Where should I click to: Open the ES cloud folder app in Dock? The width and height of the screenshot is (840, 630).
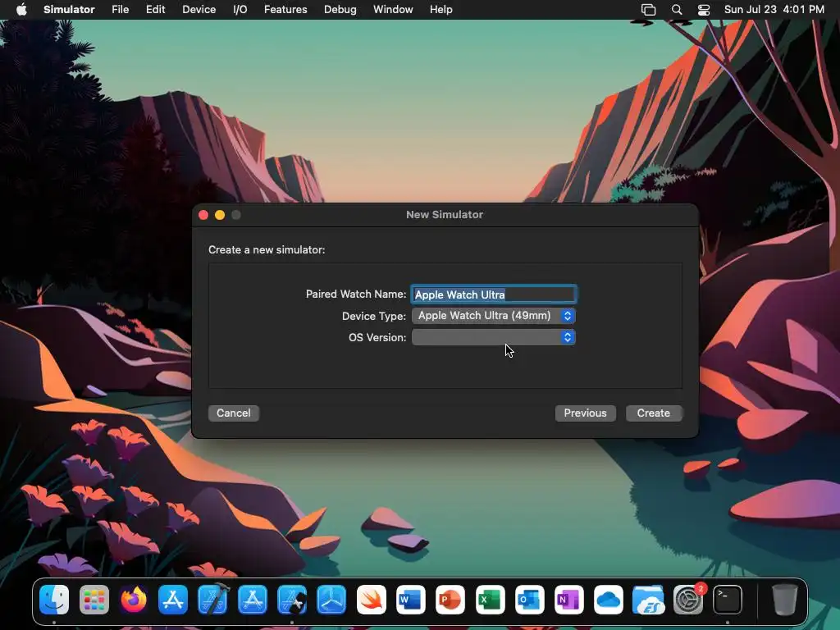pos(648,600)
